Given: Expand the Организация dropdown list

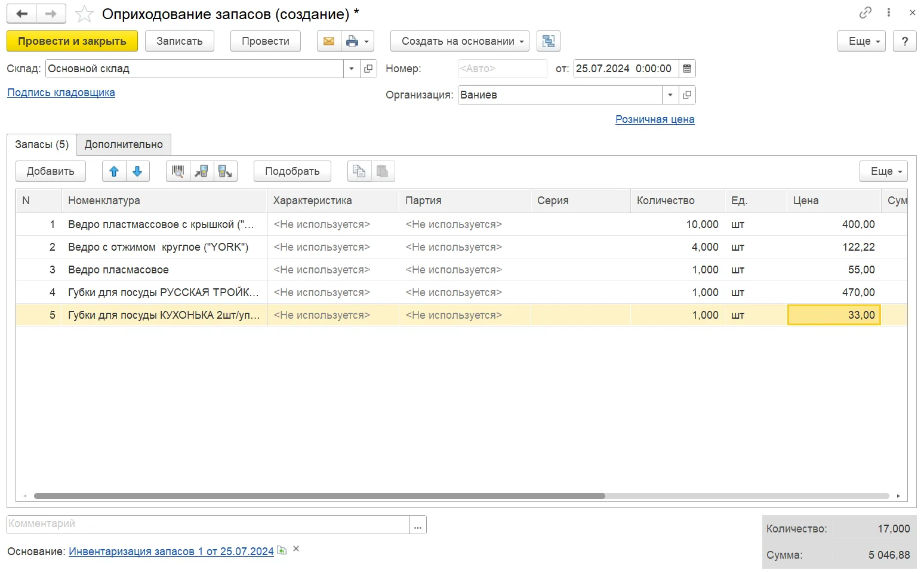Looking at the screenshot, I should coord(670,95).
